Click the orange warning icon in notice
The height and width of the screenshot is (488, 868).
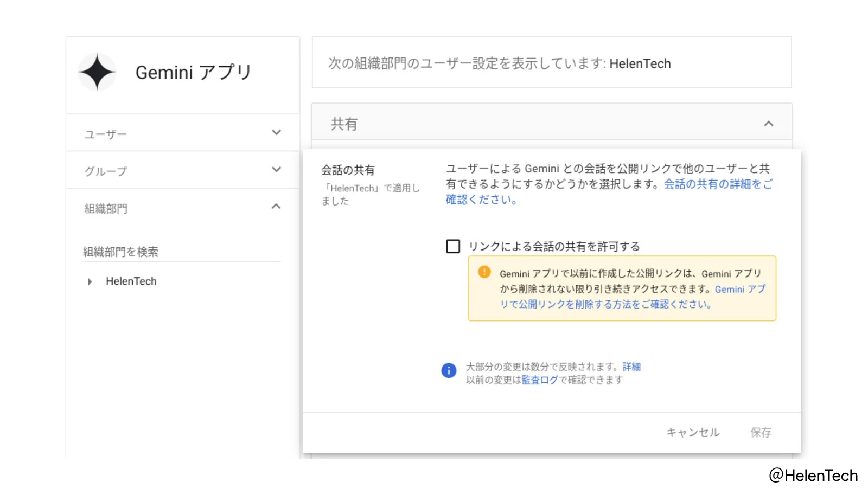[x=484, y=272]
